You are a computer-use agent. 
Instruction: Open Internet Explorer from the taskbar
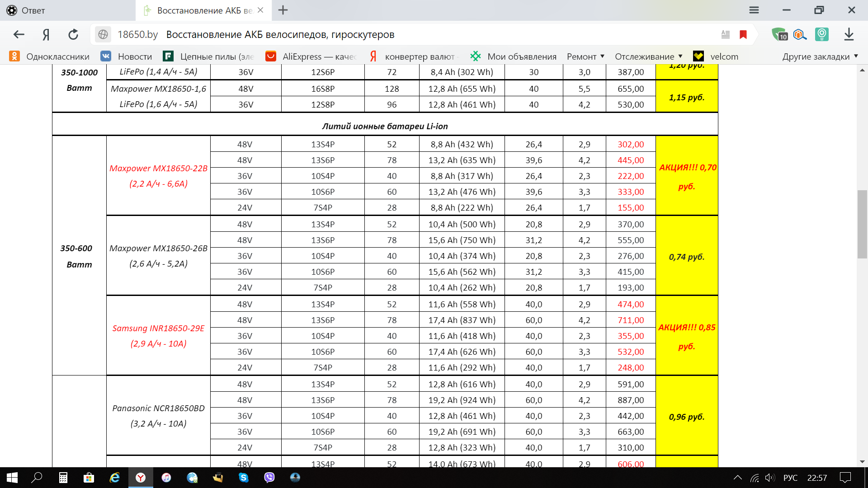[x=115, y=478]
